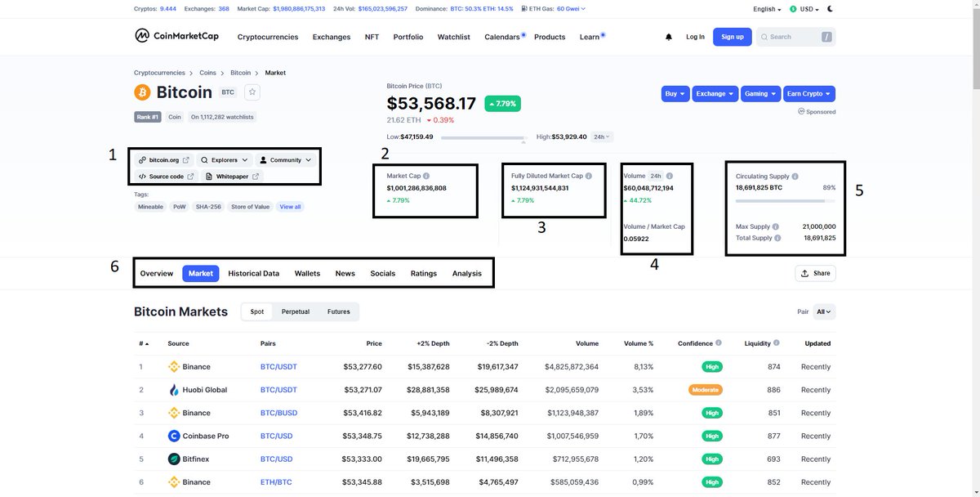Expand the Explorers dropdown
The image size is (980, 497).
[x=225, y=160]
